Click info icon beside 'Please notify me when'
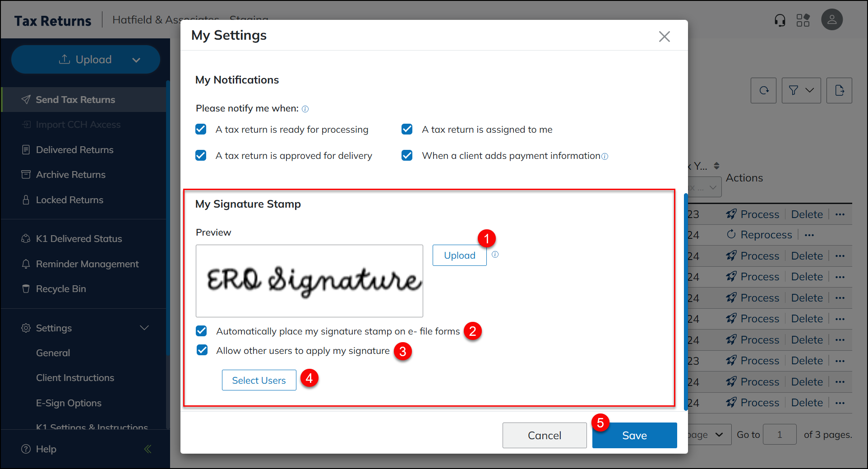 [305, 109]
